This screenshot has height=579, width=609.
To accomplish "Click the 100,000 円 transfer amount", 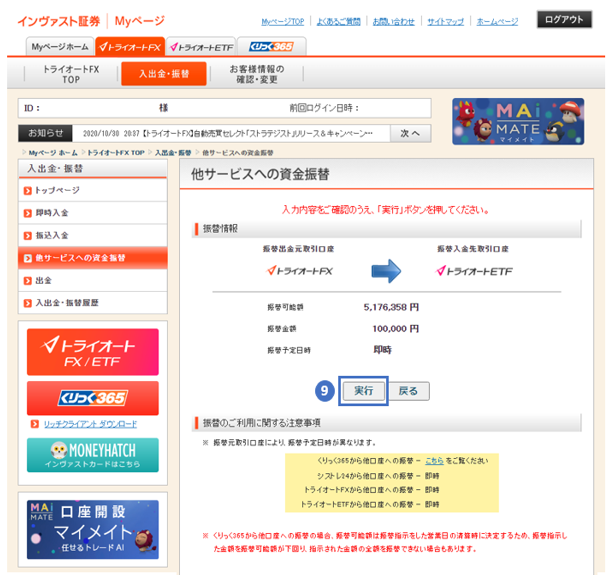I will pyautogui.click(x=395, y=329).
